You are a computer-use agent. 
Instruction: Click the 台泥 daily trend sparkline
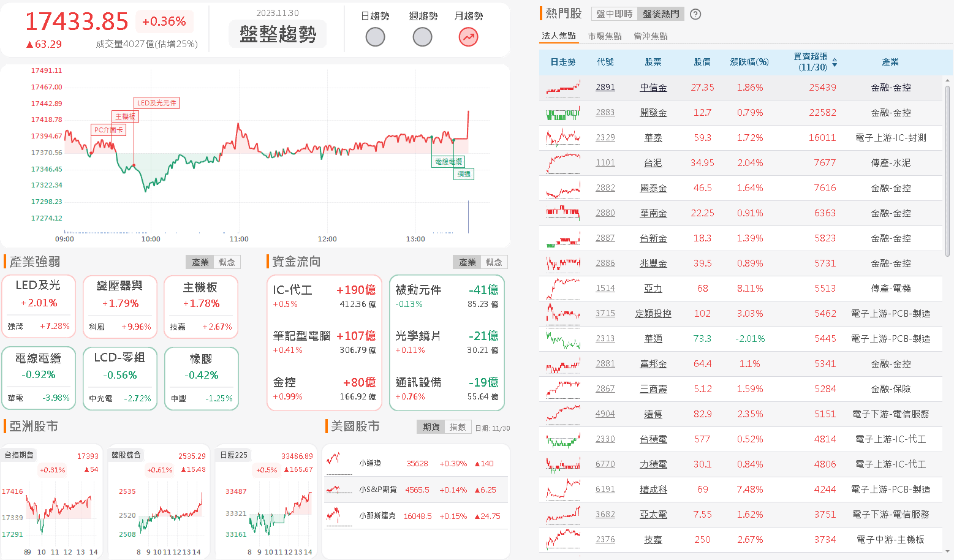pos(563,163)
